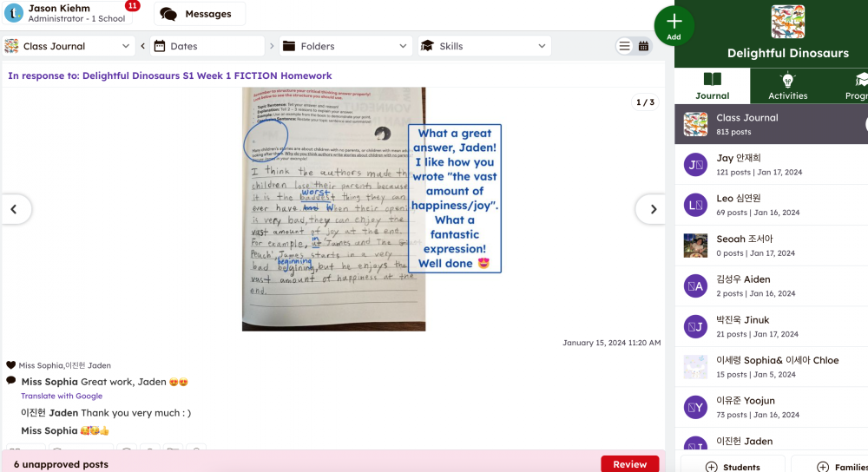The image size is (868, 472).
Task: Click the Families button
Action: 831,467
